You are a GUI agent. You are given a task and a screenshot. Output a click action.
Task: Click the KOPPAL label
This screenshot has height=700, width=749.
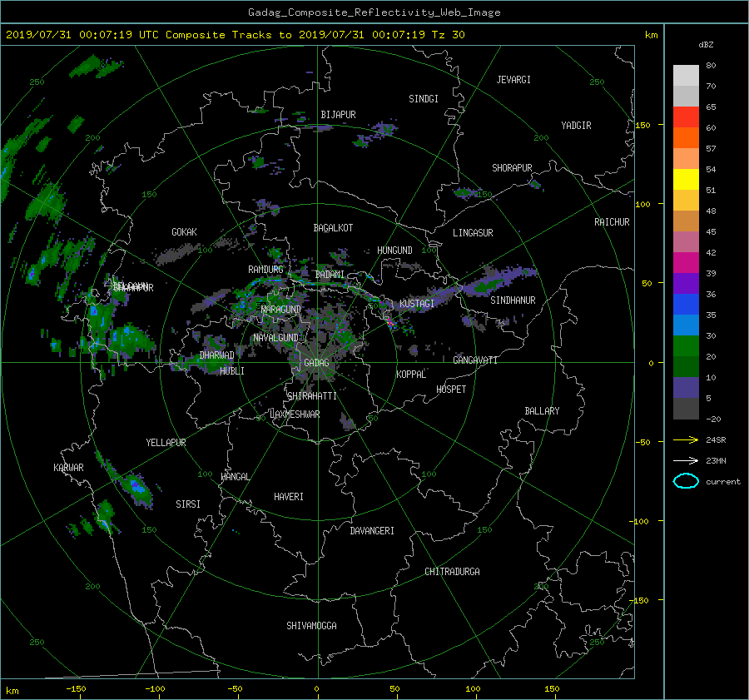(x=411, y=375)
